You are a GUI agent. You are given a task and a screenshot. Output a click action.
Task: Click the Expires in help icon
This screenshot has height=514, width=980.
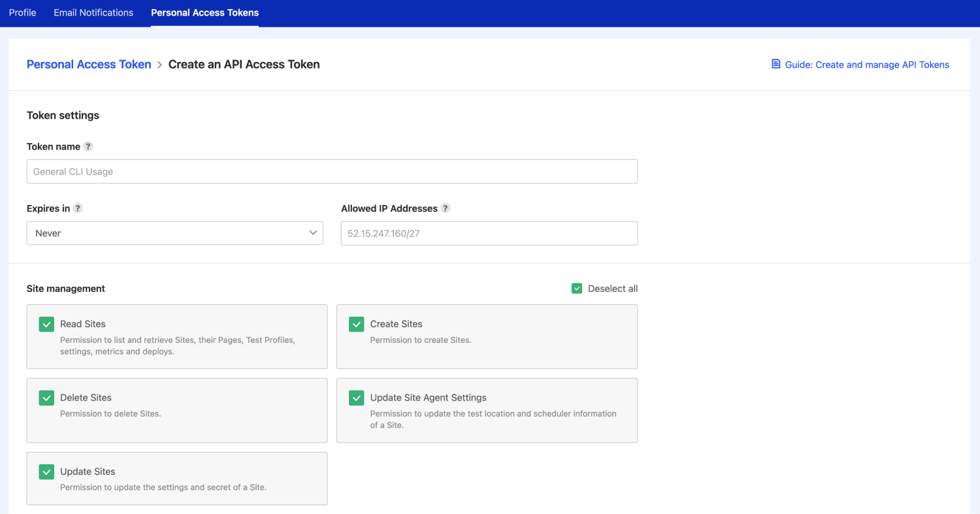coord(78,208)
